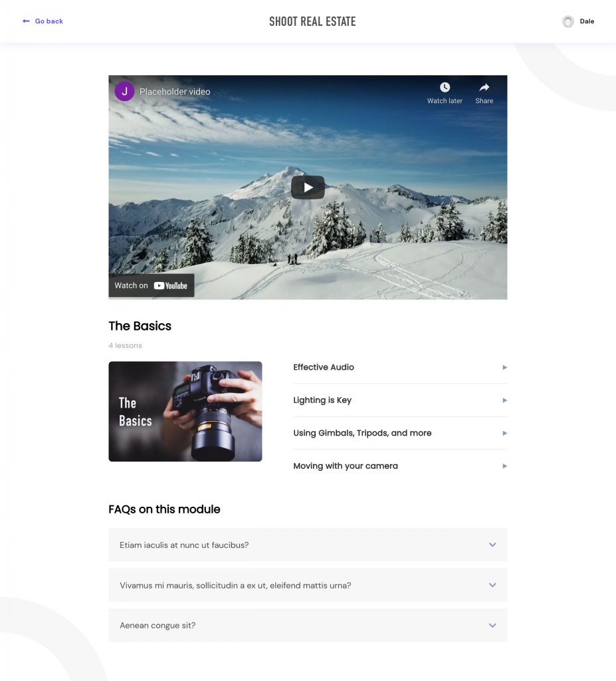Click the Shoot Real Estate site title

click(312, 21)
